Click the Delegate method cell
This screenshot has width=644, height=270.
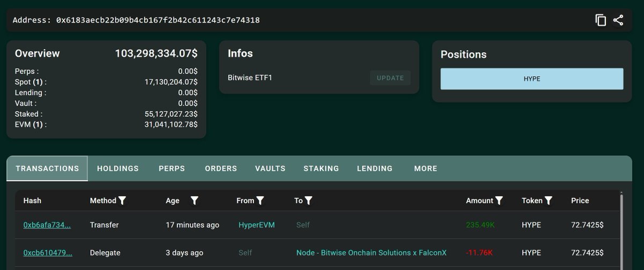105,252
